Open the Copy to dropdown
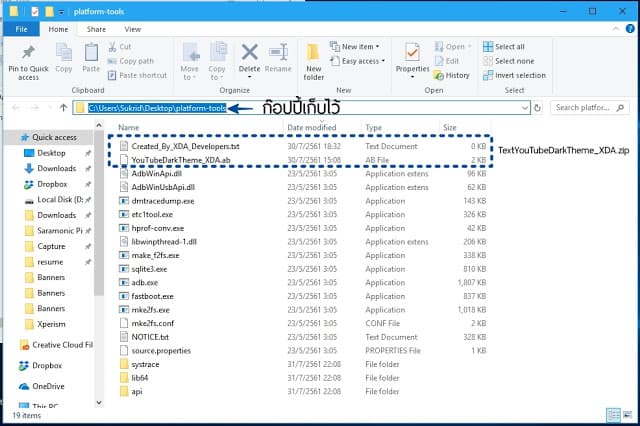The image size is (640, 426). tap(217, 62)
